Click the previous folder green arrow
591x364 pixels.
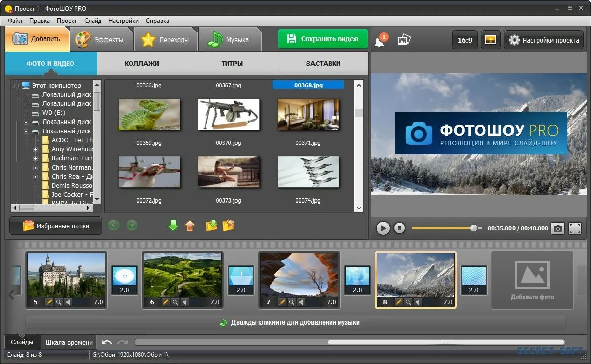click(114, 225)
